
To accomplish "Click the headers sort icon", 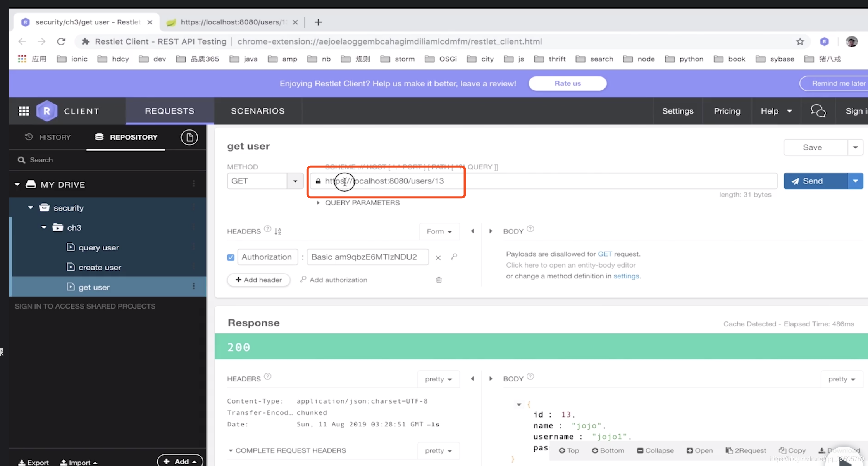I will click(278, 231).
